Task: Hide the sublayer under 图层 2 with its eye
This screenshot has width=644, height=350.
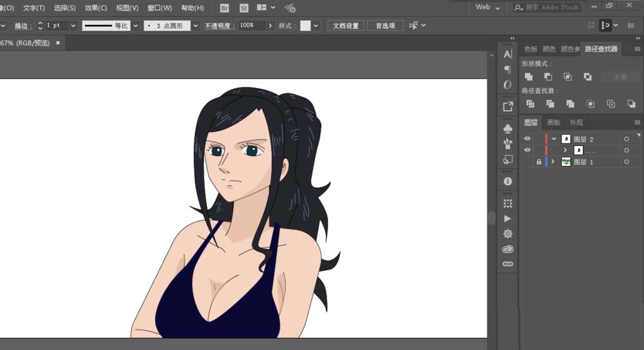Action: tap(527, 150)
